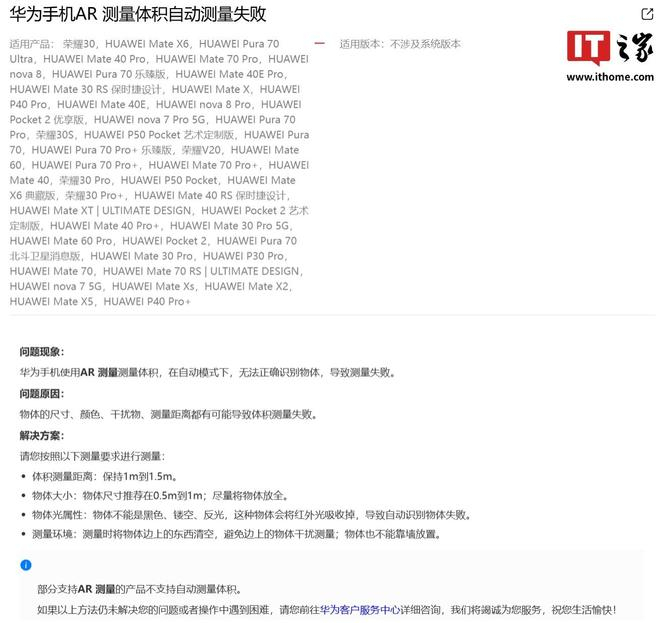The width and height of the screenshot is (660, 623).
Task: Click 北斗卫星消息版 in product list
Action: (45, 256)
